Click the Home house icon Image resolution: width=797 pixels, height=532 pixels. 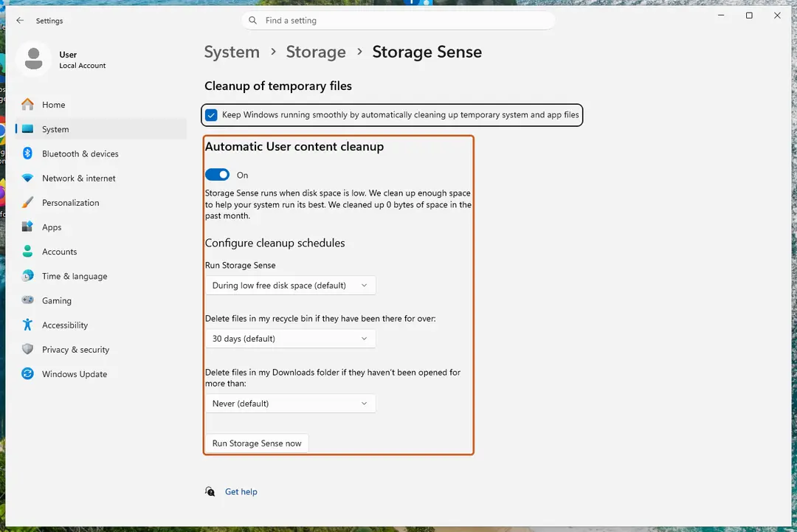click(x=27, y=105)
